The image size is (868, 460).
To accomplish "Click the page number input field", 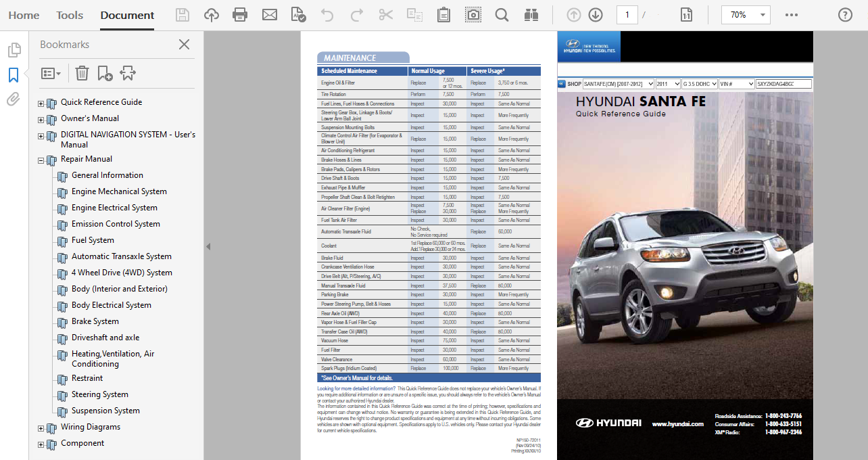I will click(627, 15).
